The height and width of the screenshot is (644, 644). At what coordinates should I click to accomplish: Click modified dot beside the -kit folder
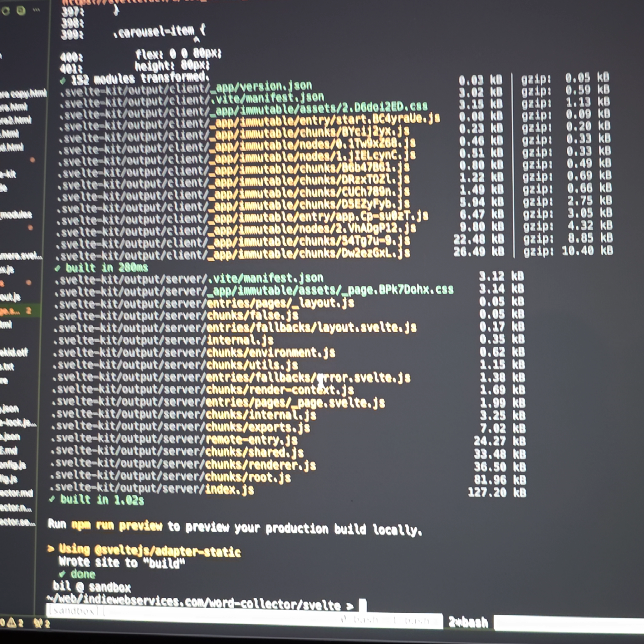33,160
